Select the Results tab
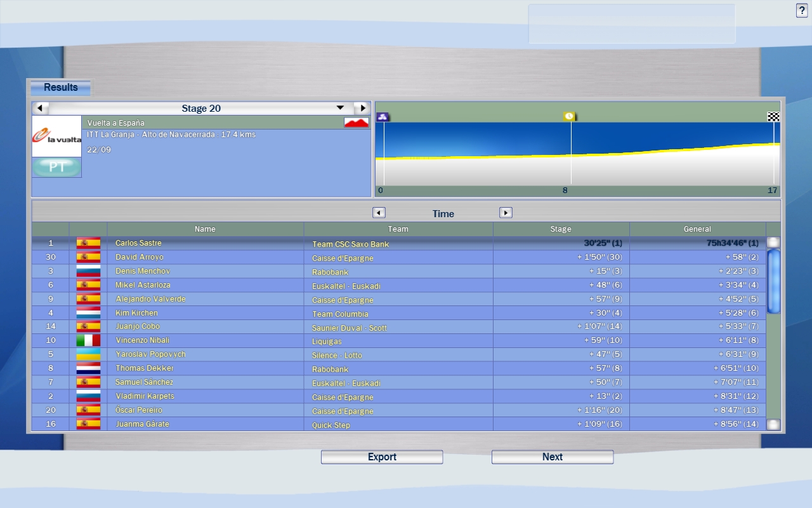This screenshot has width=812, height=508. click(x=61, y=88)
